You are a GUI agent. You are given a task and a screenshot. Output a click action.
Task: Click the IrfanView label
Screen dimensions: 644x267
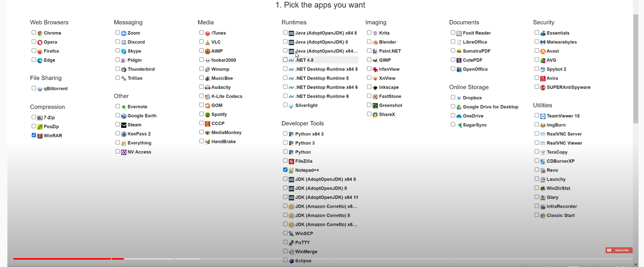point(389,70)
